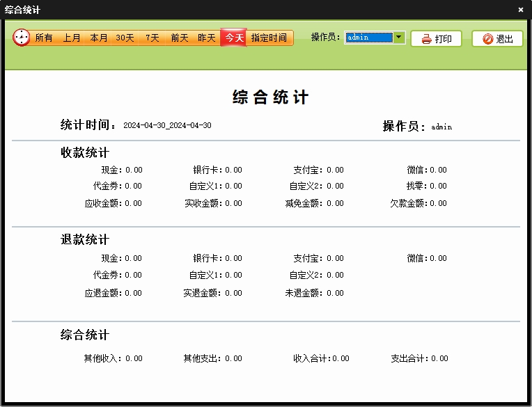
Task: Click the 收款统计 section heading
Action: (85, 153)
